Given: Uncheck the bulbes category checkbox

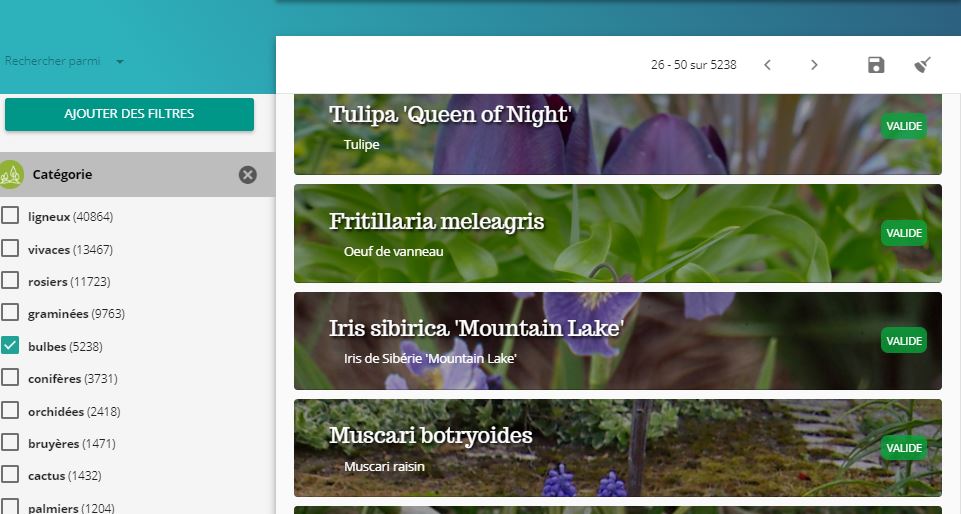Looking at the screenshot, I should point(10,346).
